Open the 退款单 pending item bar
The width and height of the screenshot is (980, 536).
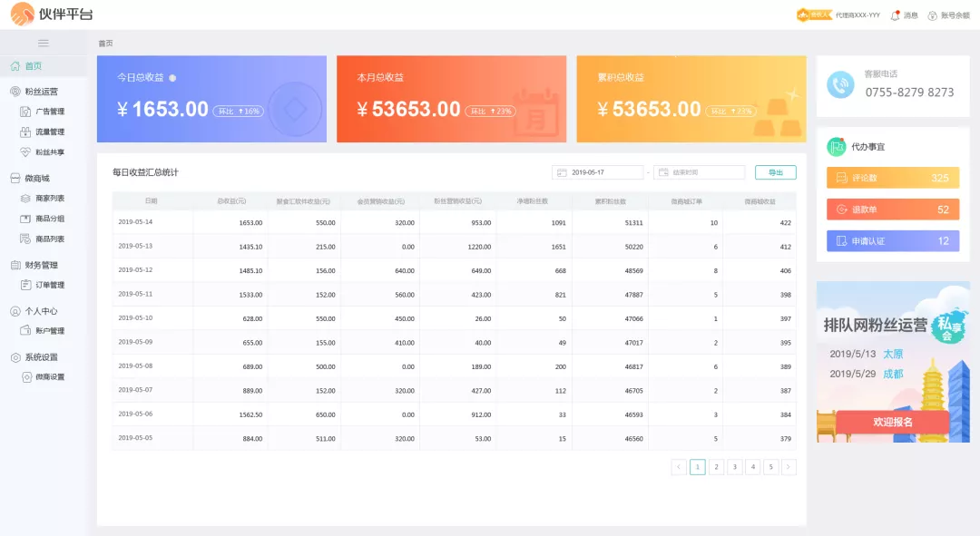click(892, 210)
